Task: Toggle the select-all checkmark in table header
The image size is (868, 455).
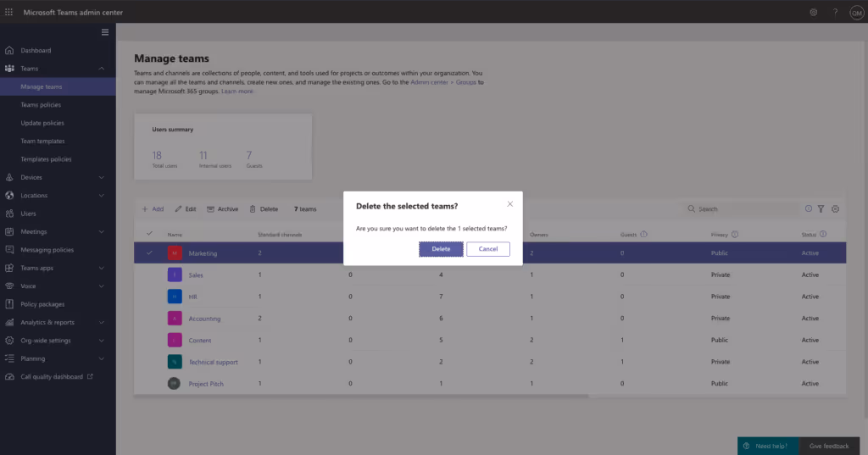Action: [x=149, y=234]
